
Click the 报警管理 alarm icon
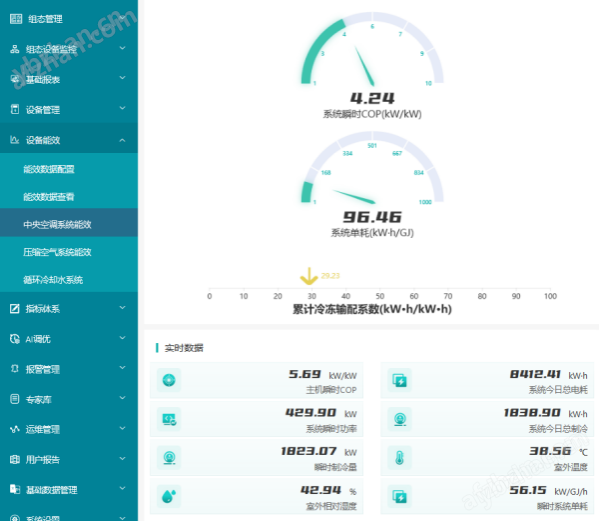15,369
